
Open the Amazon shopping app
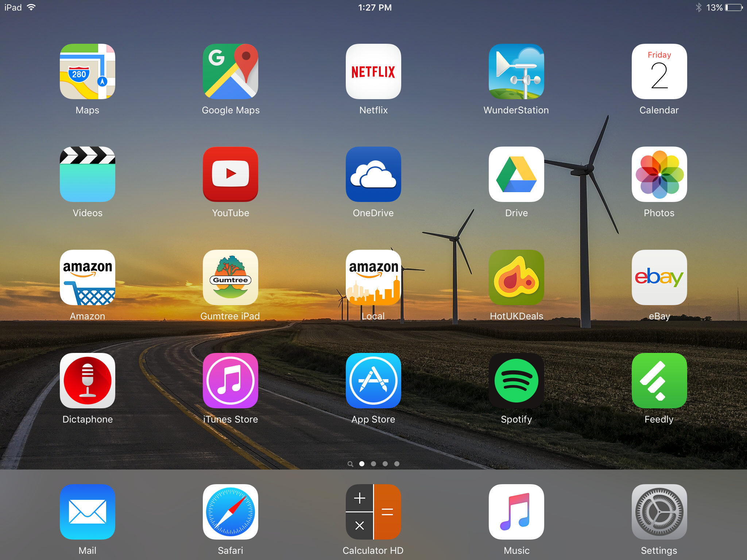pos(88,277)
